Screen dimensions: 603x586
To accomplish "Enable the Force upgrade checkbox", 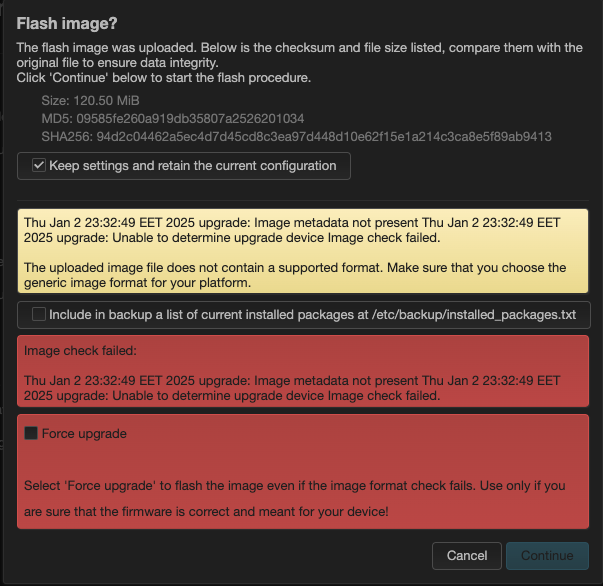I will click(x=31, y=433).
